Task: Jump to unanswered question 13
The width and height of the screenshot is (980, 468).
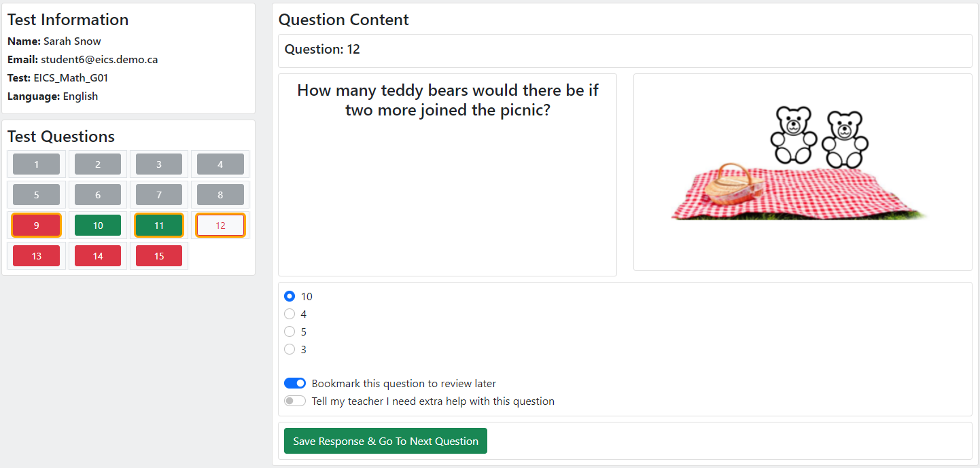Action: point(37,256)
